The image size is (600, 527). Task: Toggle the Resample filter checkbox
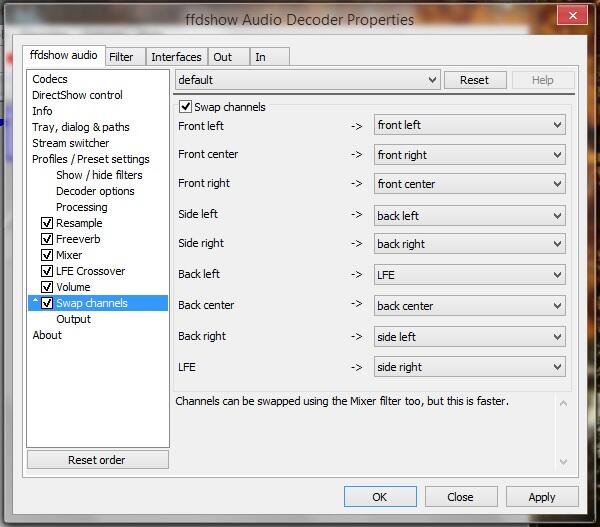point(47,223)
